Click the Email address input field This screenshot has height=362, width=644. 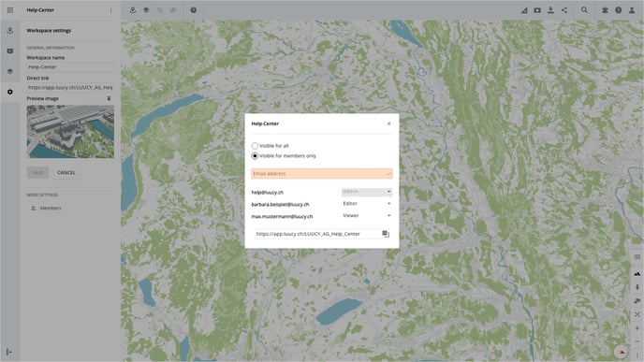click(322, 174)
